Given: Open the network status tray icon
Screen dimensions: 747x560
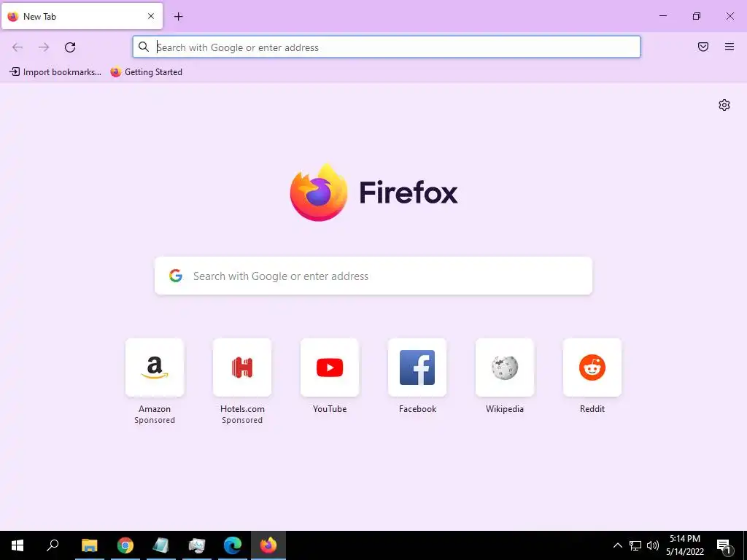Looking at the screenshot, I should (x=635, y=545).
